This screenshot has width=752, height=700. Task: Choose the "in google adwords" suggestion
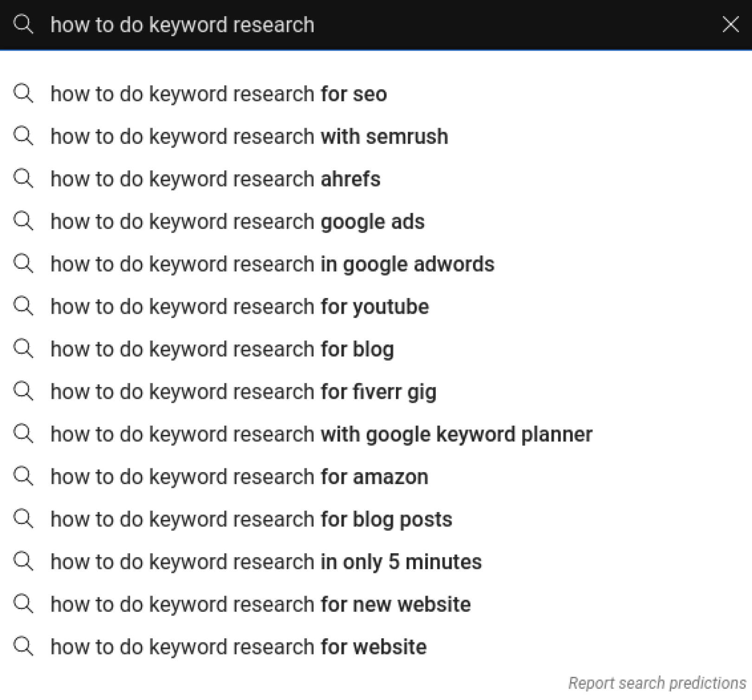coord(272,264)
